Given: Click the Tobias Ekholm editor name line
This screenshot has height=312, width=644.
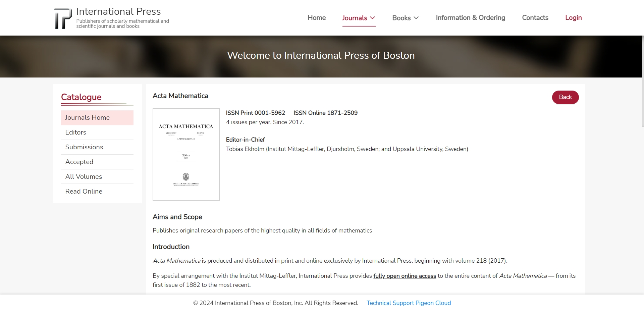Looking at the screenshot, I should (x=347, y=149).
